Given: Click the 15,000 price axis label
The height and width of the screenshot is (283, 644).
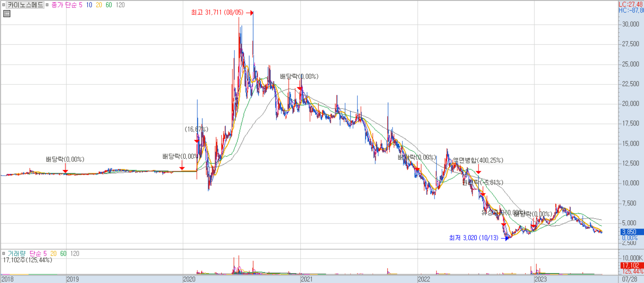Looking at the screenshot, I should click(631, 143).
